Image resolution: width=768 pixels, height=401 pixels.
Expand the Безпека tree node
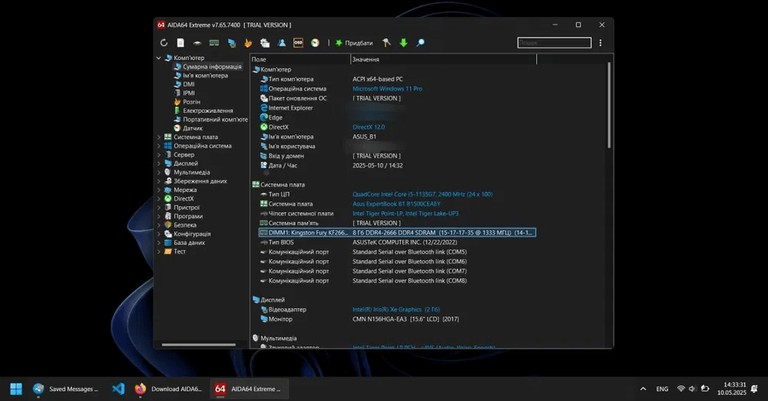click(159, 225)
